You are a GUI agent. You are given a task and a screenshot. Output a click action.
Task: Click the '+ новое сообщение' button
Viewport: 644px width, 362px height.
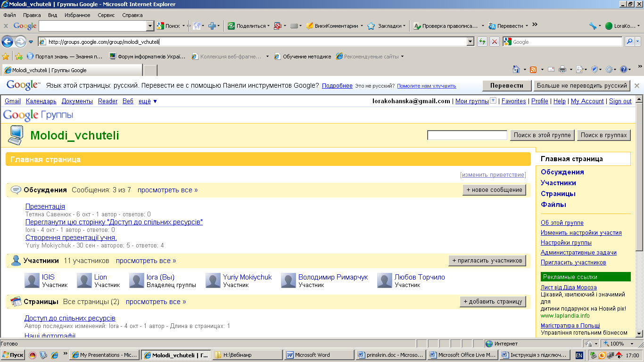(495, 190)
